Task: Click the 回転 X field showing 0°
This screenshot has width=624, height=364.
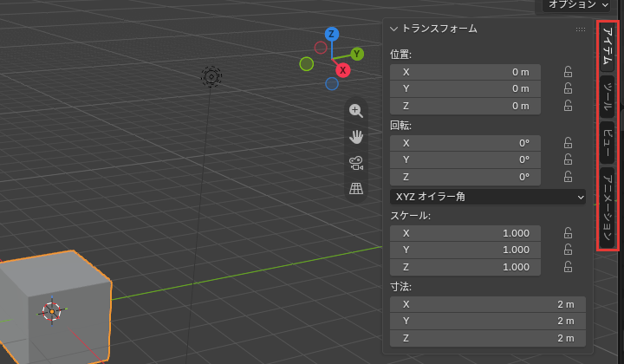Action: 465,143
